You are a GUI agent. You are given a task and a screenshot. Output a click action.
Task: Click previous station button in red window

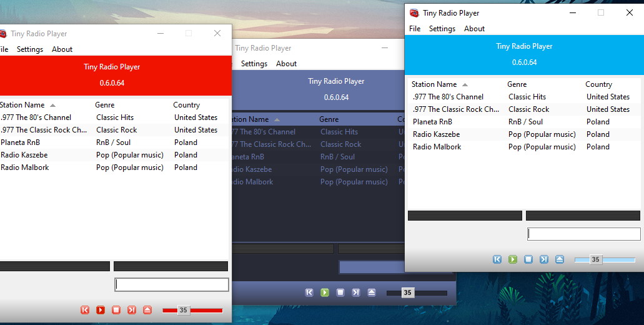point(85,310)
